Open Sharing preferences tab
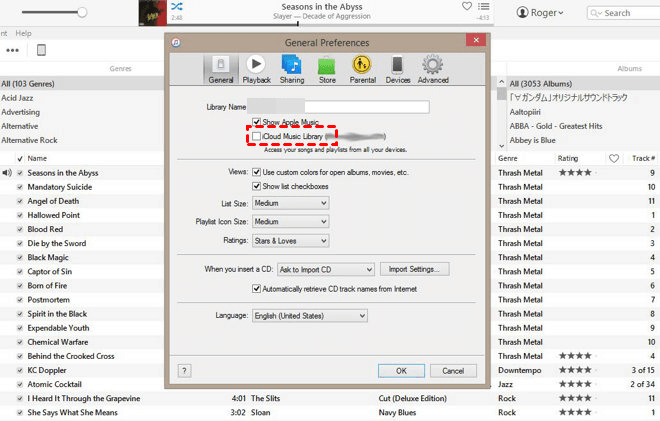Screen dimensions: 660x421 pyautogui.click(x=292, y=69)
